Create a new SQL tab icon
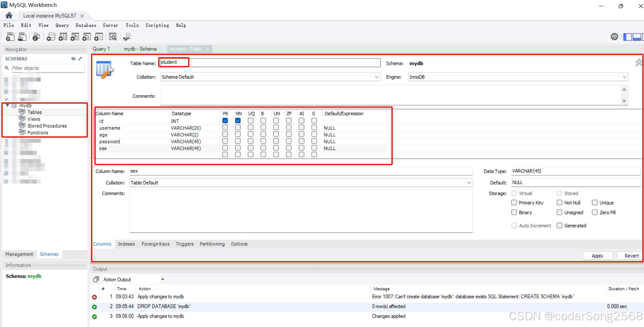 coord(10,37)
